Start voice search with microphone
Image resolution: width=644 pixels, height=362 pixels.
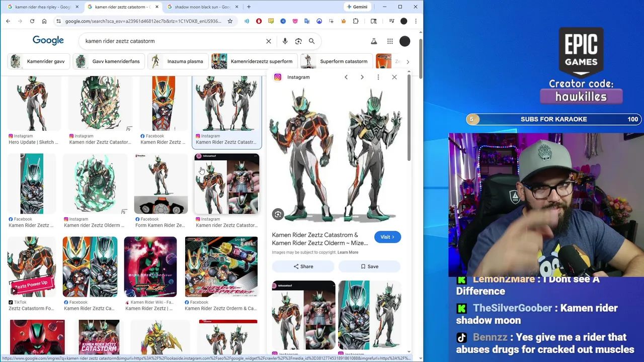pyautogui.click(x=285, y=41)
